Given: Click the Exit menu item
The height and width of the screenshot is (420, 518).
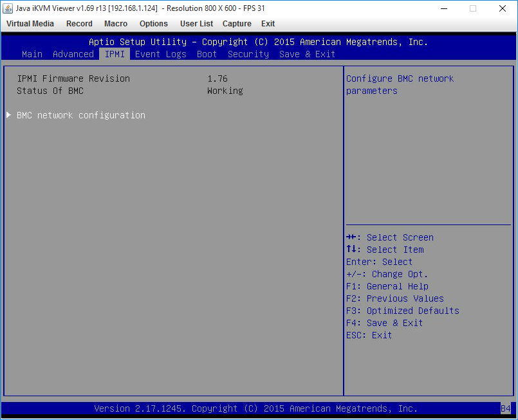Looking at the screenshot, I should 268,24.
